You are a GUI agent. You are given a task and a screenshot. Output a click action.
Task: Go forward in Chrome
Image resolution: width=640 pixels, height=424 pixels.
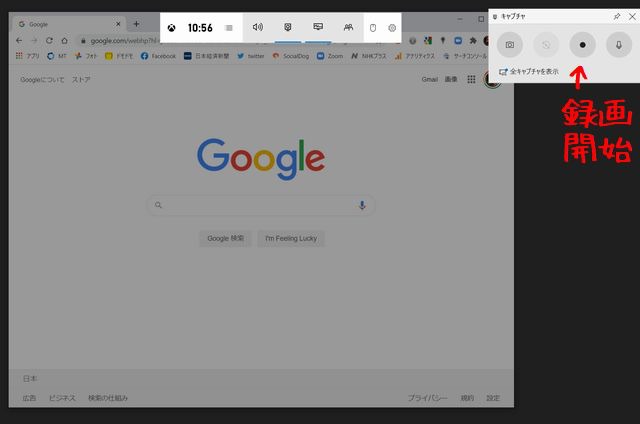pyautogui.click(x=34, y=40)
